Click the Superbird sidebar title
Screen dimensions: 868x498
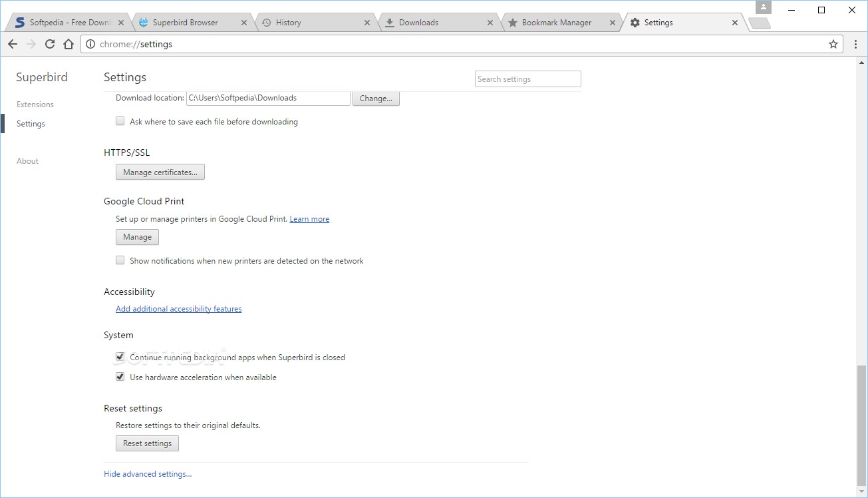pos(42,77)
